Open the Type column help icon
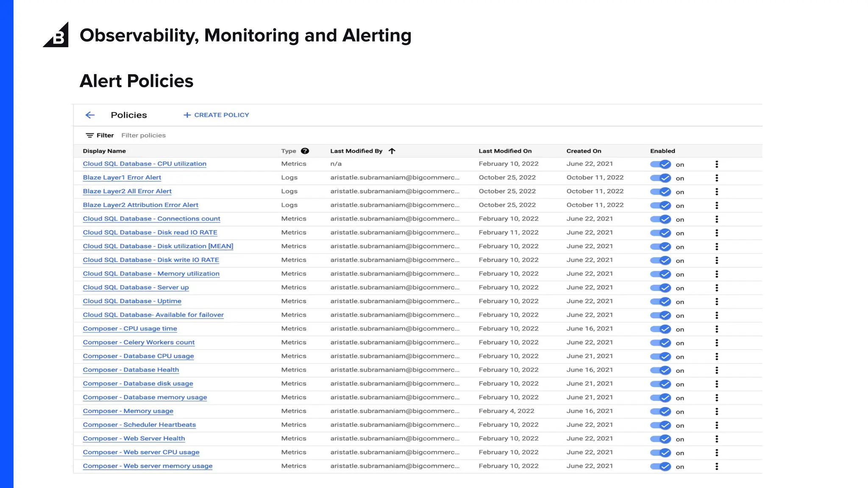The height and width of the screenshot is (488, 868). point(305,151)
